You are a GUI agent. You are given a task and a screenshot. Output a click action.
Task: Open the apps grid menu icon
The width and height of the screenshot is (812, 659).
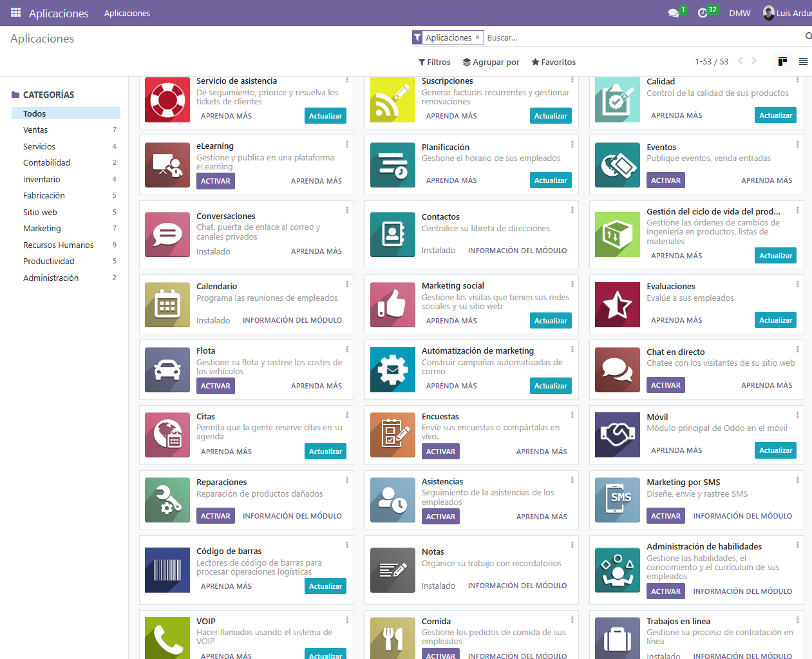(15, 12)
